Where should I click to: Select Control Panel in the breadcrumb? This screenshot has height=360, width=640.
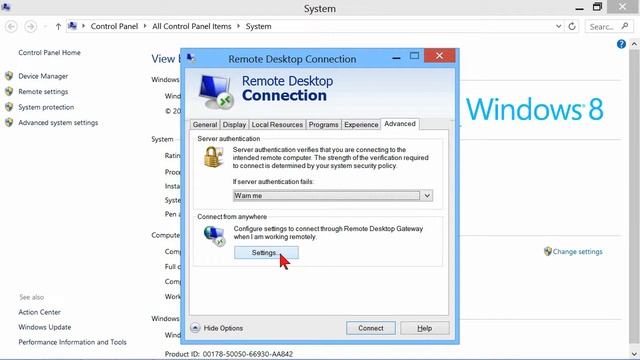[114, 27]
